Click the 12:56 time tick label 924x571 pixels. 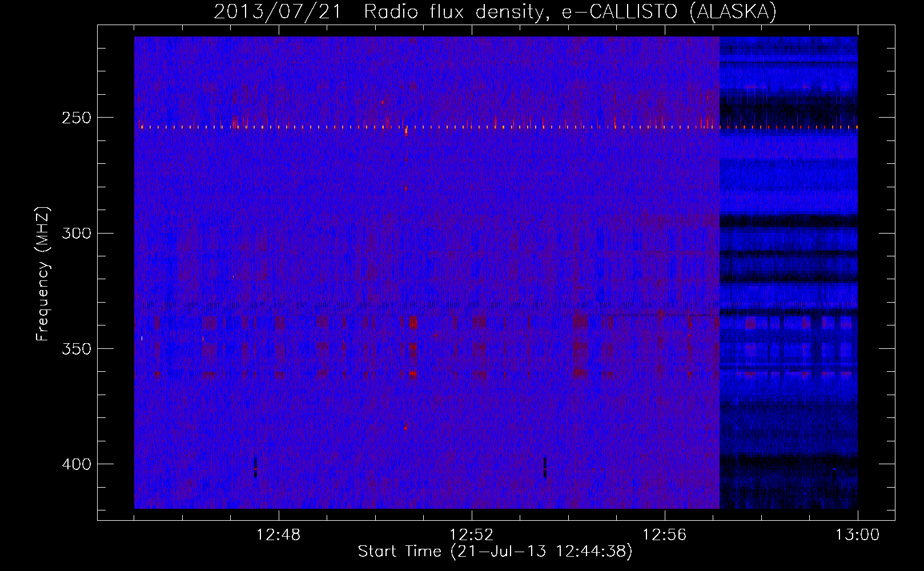point(665,535)
